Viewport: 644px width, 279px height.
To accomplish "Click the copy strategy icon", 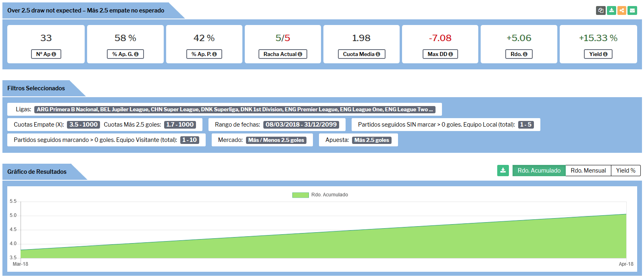I will (601, 10).
